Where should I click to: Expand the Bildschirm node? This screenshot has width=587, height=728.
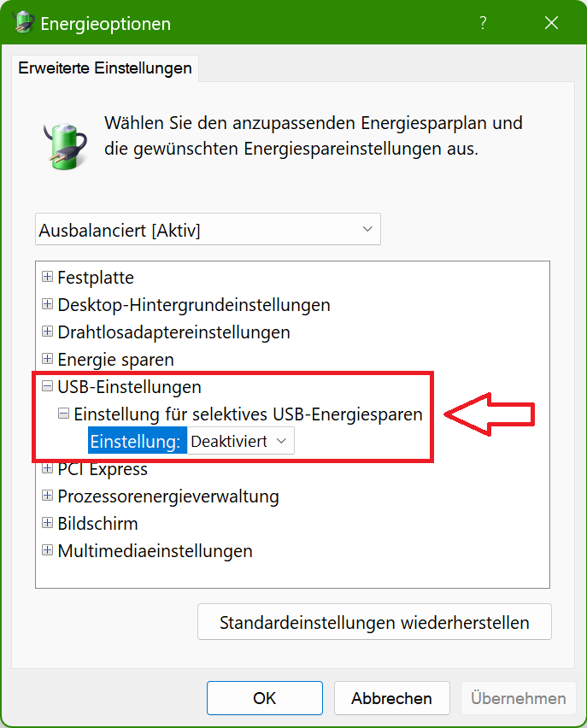47,523
